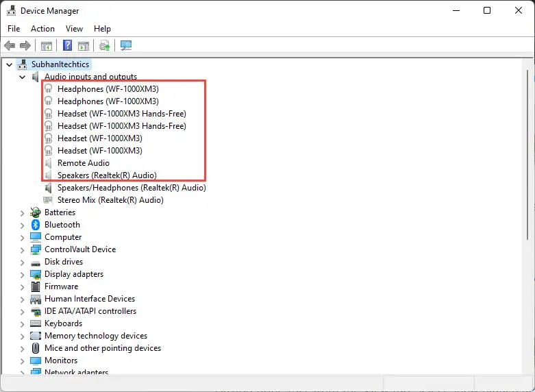Expand the Disk drives node
This screenshot has width=535, height=392.
(22, 262)
